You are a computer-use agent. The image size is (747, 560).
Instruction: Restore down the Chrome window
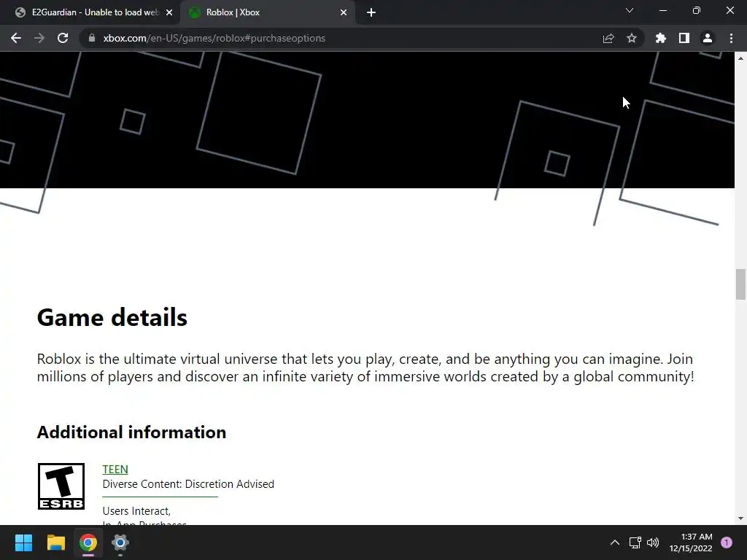pyautogui.click(x=697, y=10)
